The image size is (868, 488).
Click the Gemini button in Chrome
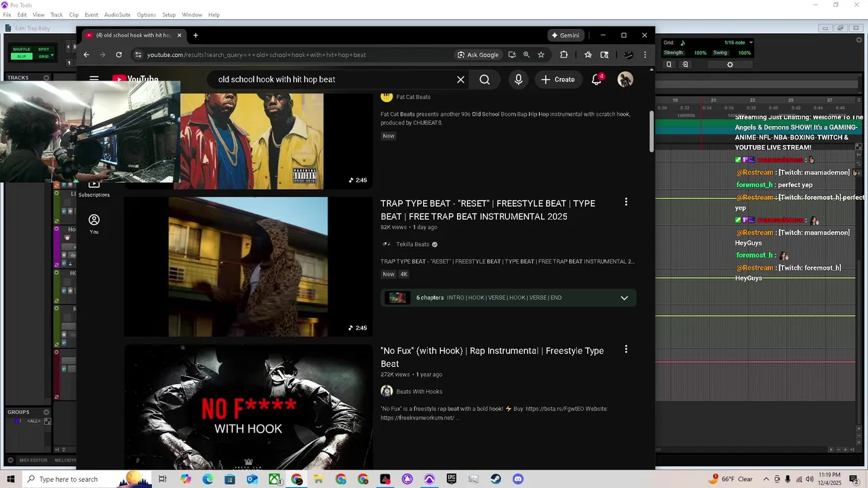566,35
